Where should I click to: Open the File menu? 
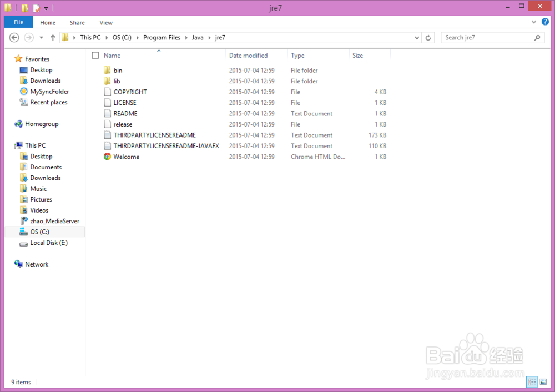(18, 22)
